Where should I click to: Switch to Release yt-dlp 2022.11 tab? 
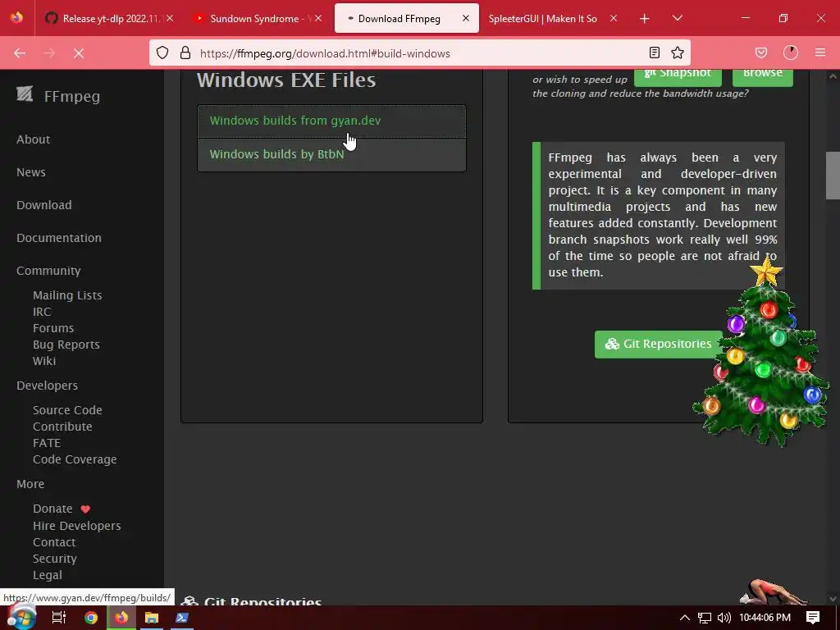[x=110, y=18]
